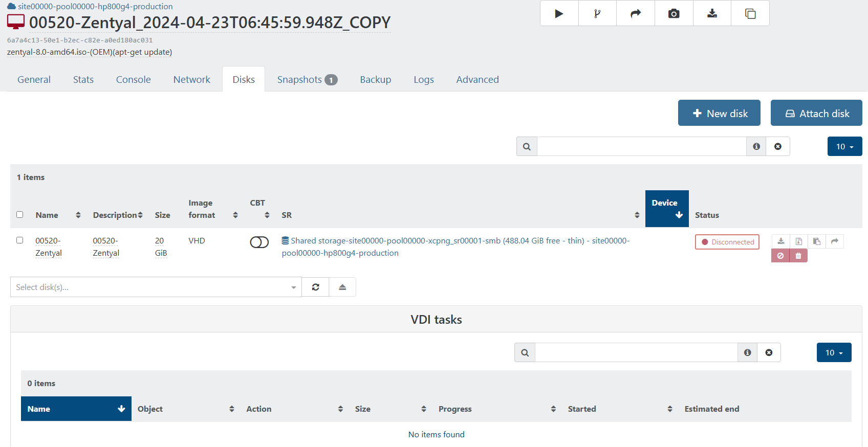Click the fork/branch icon in VM toolbar
Image resolution: width=868 pixels, height=447 pixels.
click(597, 14)
